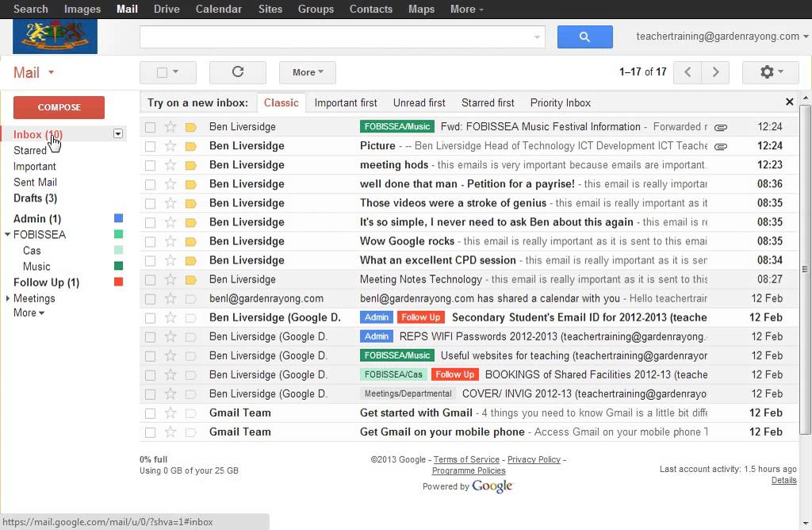
Task: Open the Programme Policies link
Action: coord(469,471)
